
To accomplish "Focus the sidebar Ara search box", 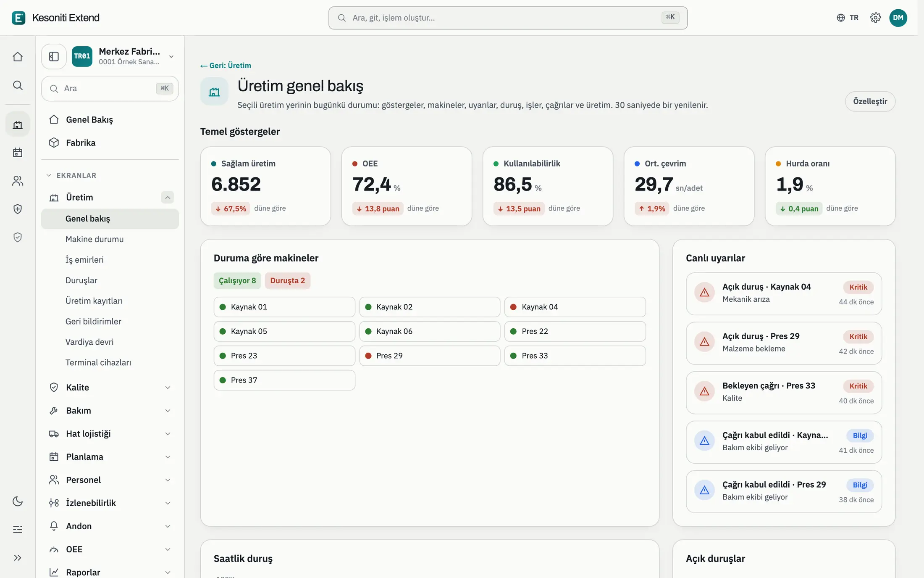I will 110,89.
